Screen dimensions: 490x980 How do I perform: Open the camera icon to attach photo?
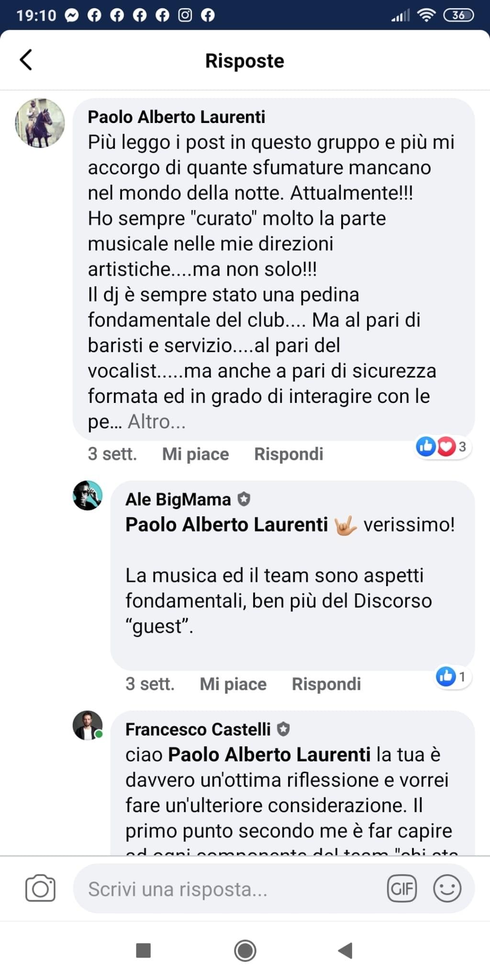pos(40,888)
